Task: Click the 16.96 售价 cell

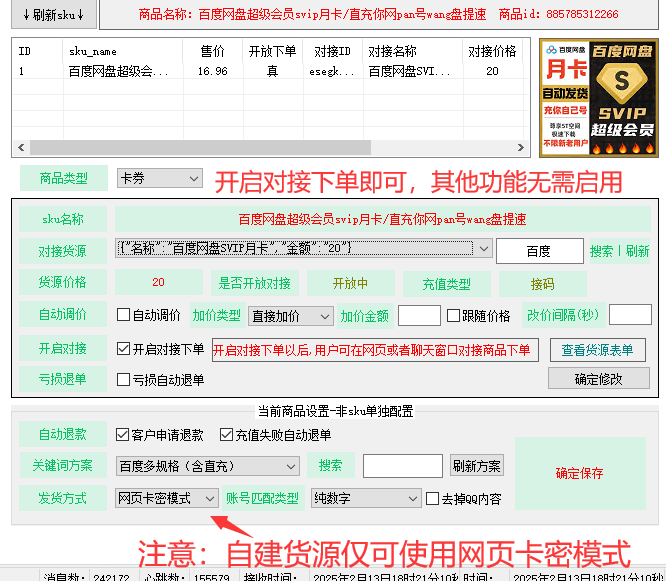Action: [213, 71]
